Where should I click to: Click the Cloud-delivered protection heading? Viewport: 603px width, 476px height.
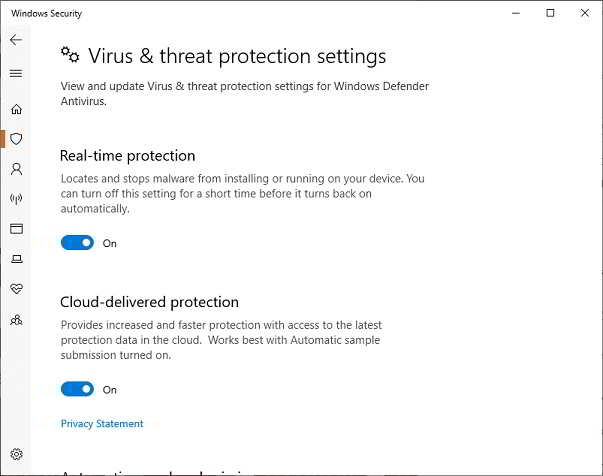(149, 302)
